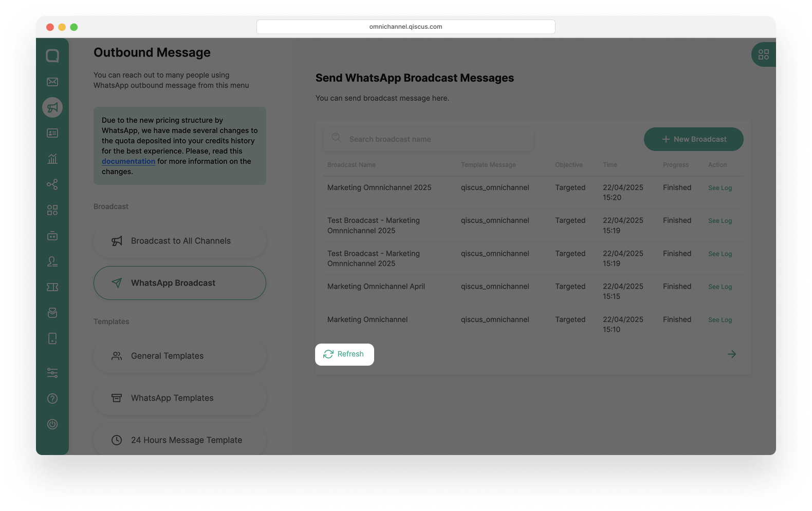Click the Marketing Omnnichannel 2025 broadcast name
This screenshot has width=812, height=511.
[379, 187]
